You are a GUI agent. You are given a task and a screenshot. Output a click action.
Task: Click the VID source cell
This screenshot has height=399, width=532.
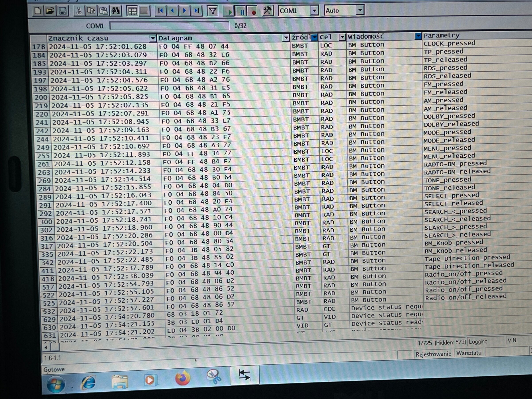click(302, 326)
